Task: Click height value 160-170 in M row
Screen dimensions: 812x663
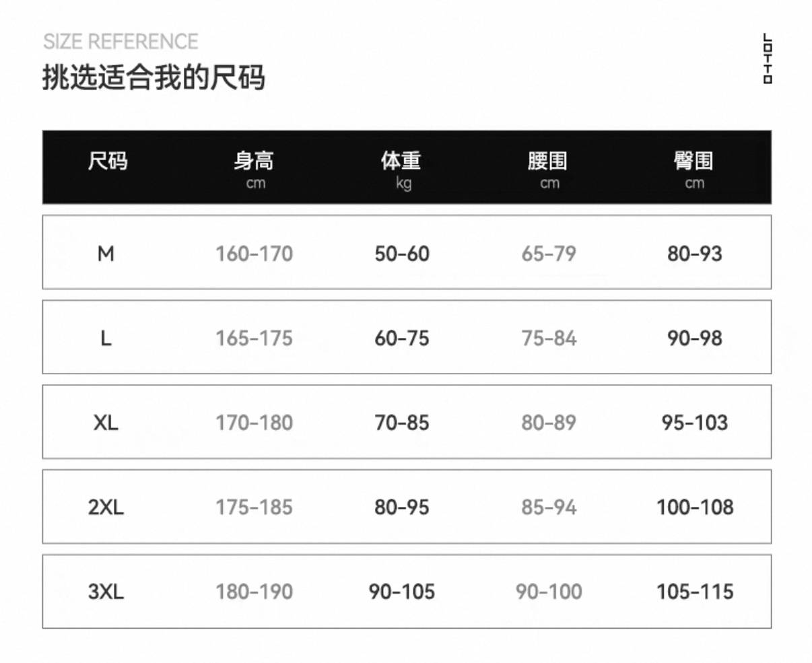Action: coord(255,254)
